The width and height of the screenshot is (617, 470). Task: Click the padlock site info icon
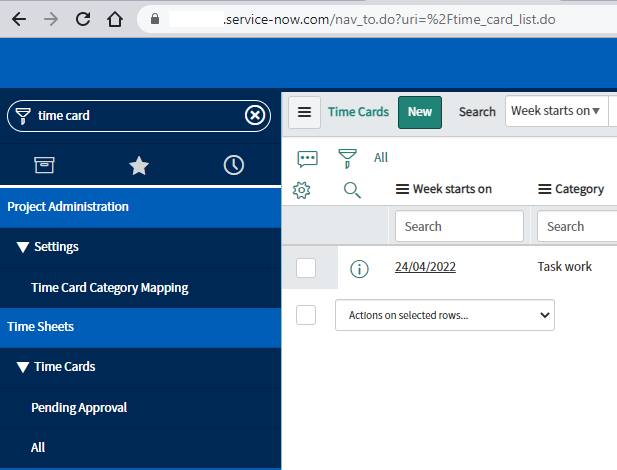click(x=155, y=19)
